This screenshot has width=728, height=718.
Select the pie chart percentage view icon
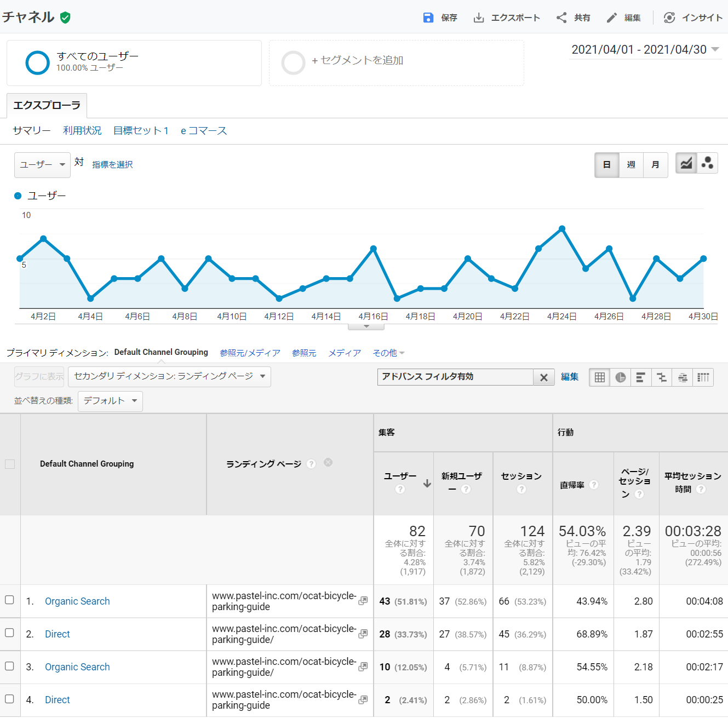click(621, 377)
